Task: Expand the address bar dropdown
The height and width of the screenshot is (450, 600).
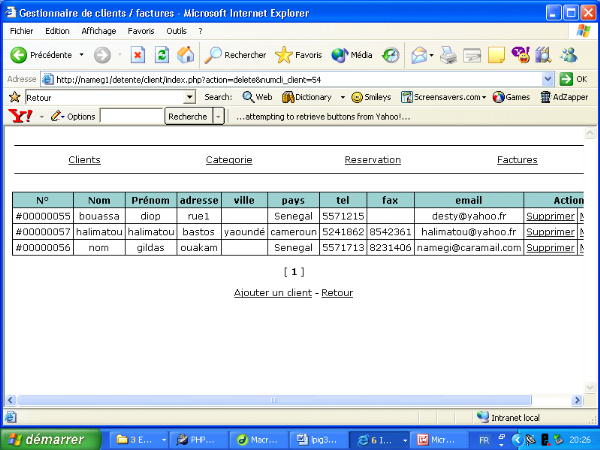Action: (x=547, y=79)
